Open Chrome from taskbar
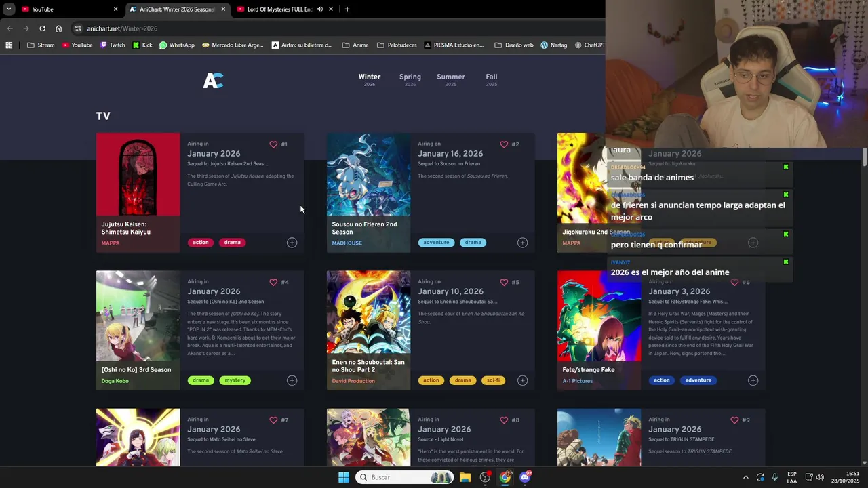The image size is (868, 488). coord(505,477)
